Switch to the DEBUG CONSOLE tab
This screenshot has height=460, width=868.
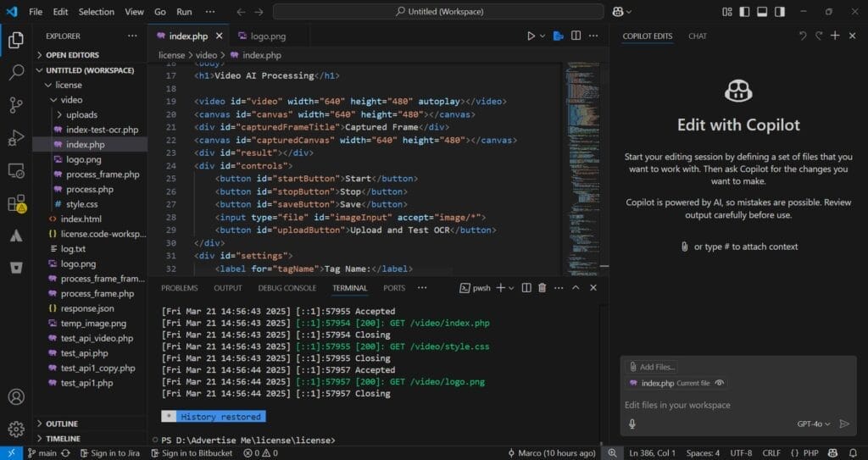coord(287,288)
